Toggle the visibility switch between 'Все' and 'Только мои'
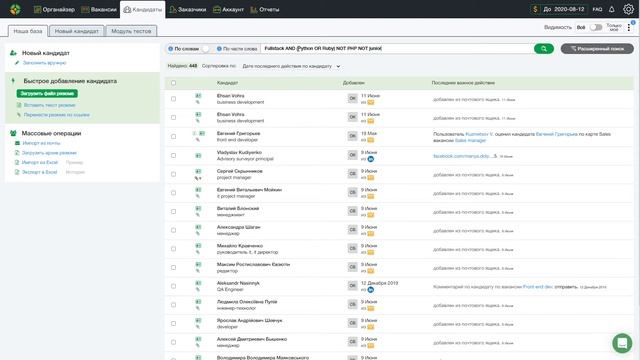 [596, 27]
